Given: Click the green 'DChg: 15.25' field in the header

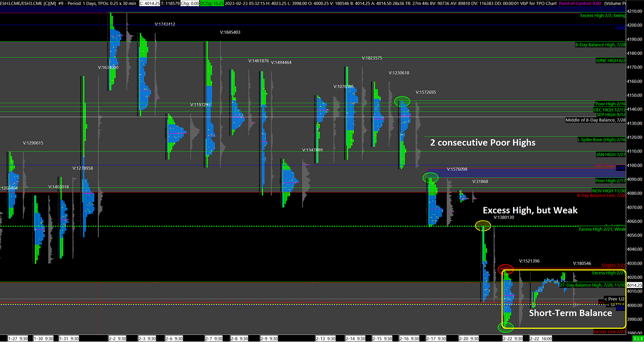Looking at the screenshot, I should pyautogui.click(x=213, y=3).
